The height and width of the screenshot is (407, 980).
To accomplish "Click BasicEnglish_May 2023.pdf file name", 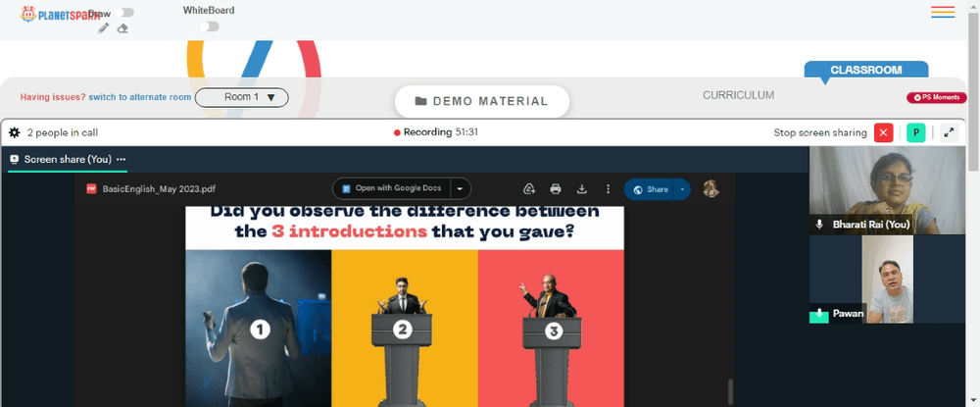I will coord(160,189).
